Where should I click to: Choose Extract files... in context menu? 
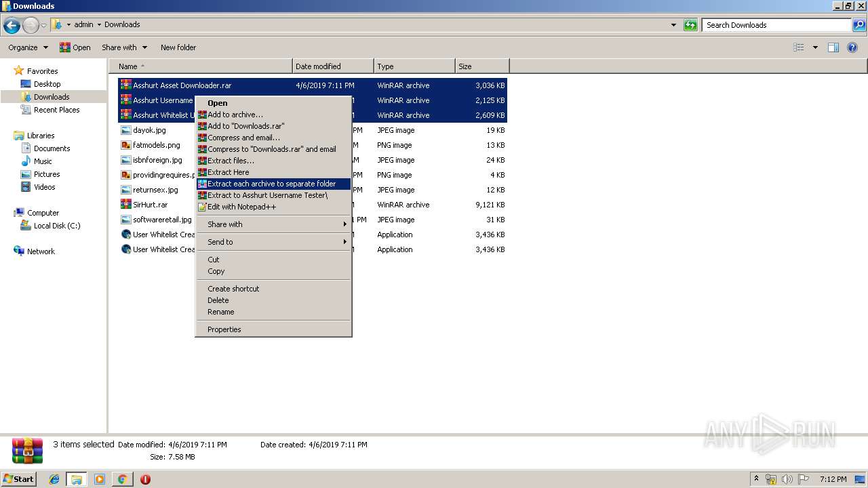point(273,161)
